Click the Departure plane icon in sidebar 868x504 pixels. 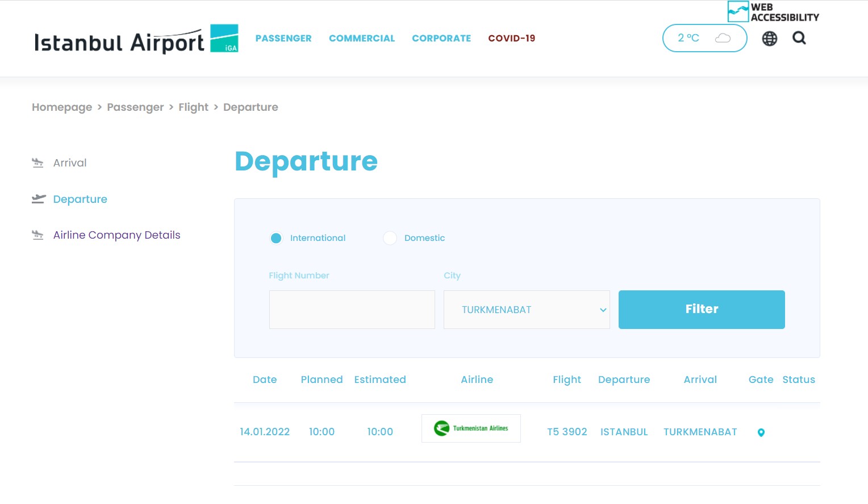[x=38, y=199]
